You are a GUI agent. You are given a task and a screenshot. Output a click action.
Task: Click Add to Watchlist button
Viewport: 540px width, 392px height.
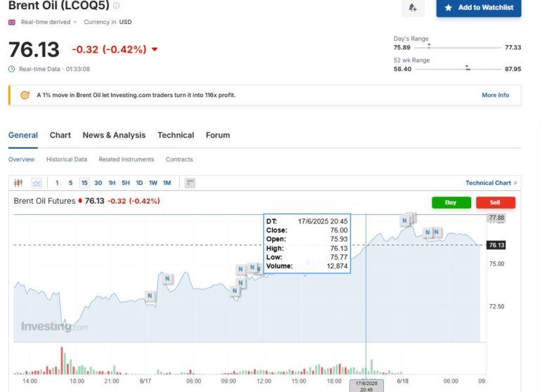(x=478, y=8)
